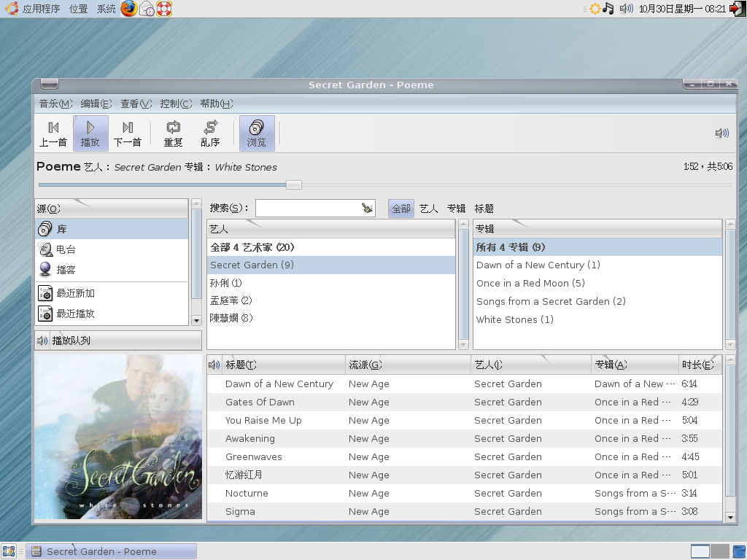Screen dimensions: 747x560
Task: Open the Recently Added (最近新加) playlist
Action: [112, 293]
